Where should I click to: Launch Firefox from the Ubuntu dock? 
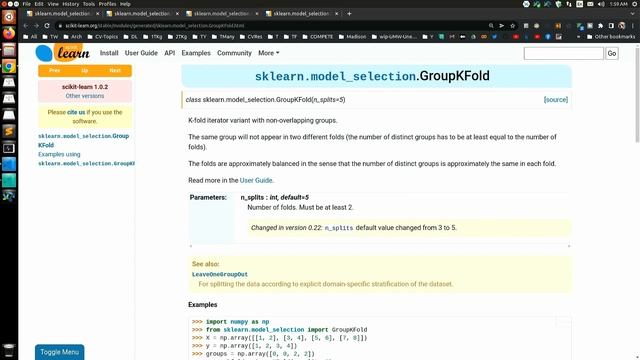click(x=9, y=33)
